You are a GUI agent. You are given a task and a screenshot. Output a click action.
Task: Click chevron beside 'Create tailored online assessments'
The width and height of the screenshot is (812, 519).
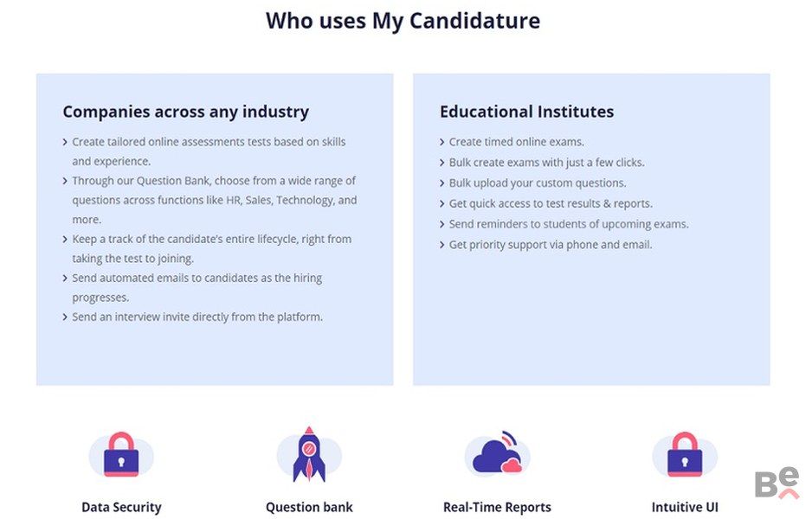point(66,142)
